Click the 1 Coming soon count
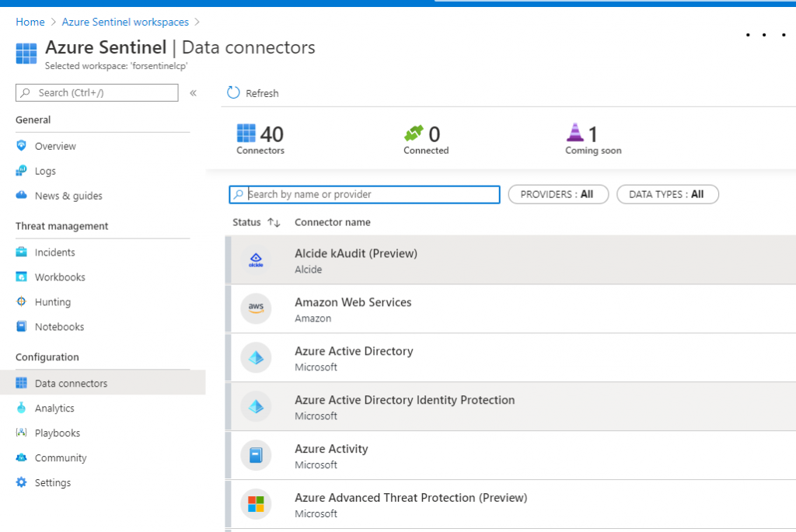Screen dimensions: 796x532 pyautogui.click(x=593, y=134)
